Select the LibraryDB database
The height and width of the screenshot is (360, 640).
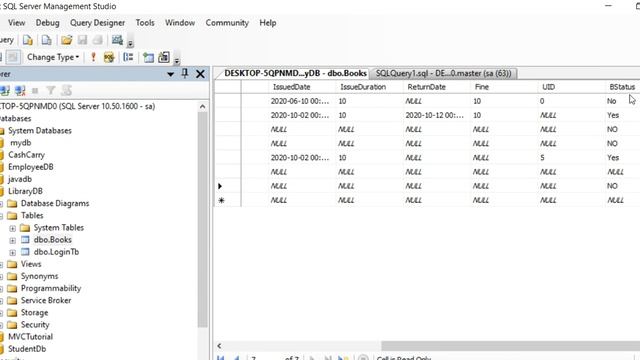pos(25,191)
